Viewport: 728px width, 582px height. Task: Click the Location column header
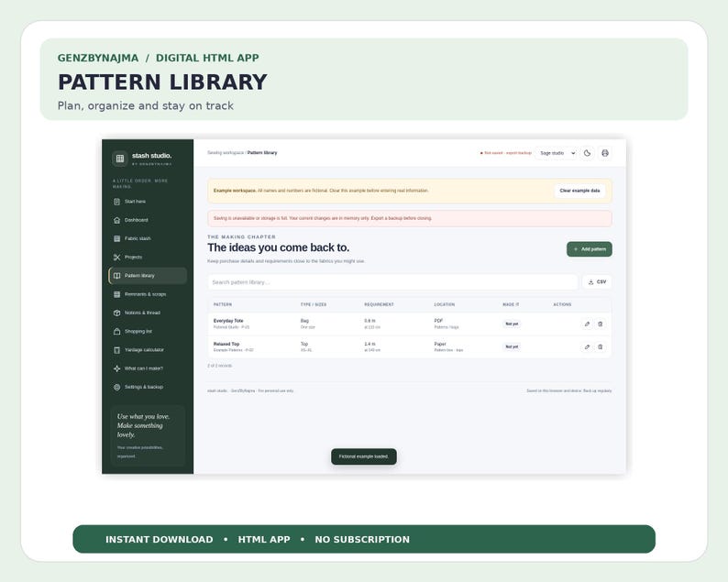click(445, 304)
